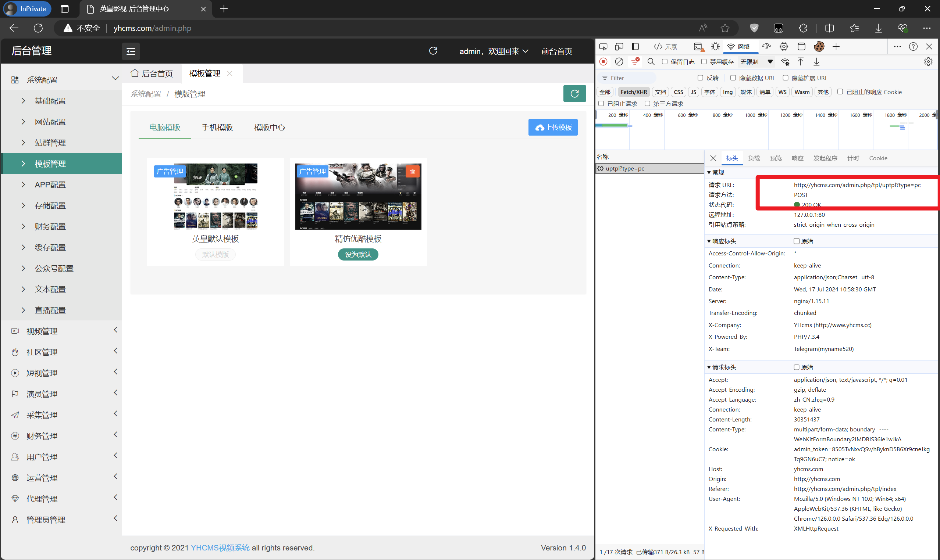Toggle device emulation icon in DevTools
Viewport: 940px width, 560px height.
(619, 47)
